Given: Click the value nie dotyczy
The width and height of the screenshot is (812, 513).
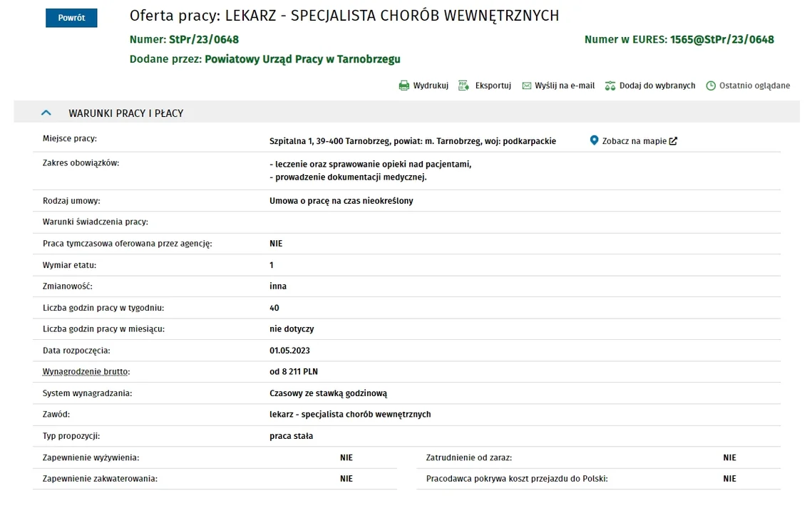Looking at the screenshot, I should 292,328.
